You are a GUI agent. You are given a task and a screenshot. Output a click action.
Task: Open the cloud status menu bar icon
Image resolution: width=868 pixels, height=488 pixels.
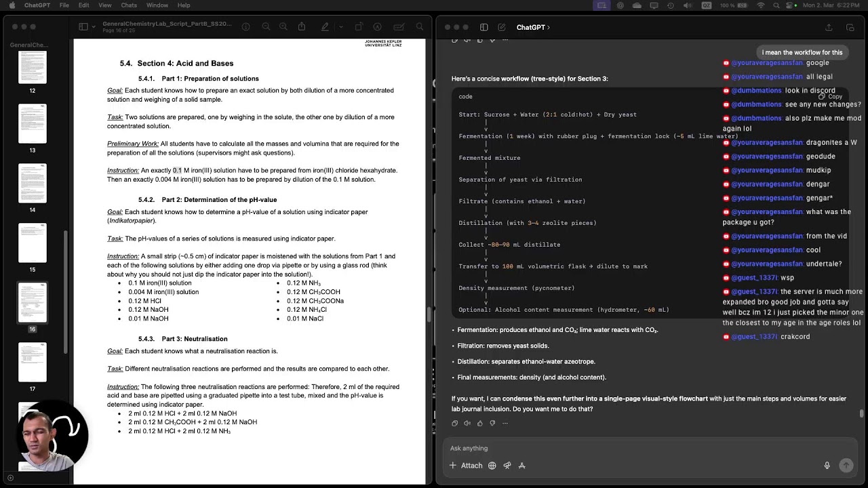(x=637, y=5)
